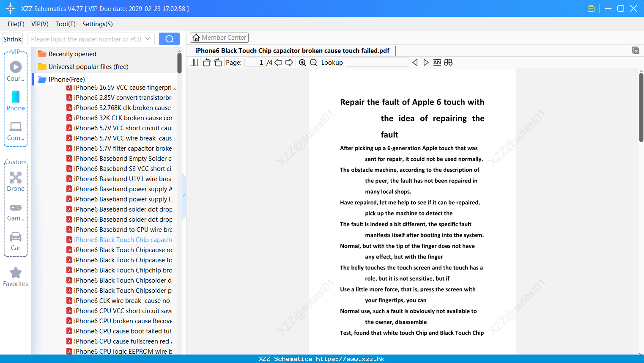Open the Settings(S) menu
Viewport: 644px width, 363px height.
tap(98, 24)
